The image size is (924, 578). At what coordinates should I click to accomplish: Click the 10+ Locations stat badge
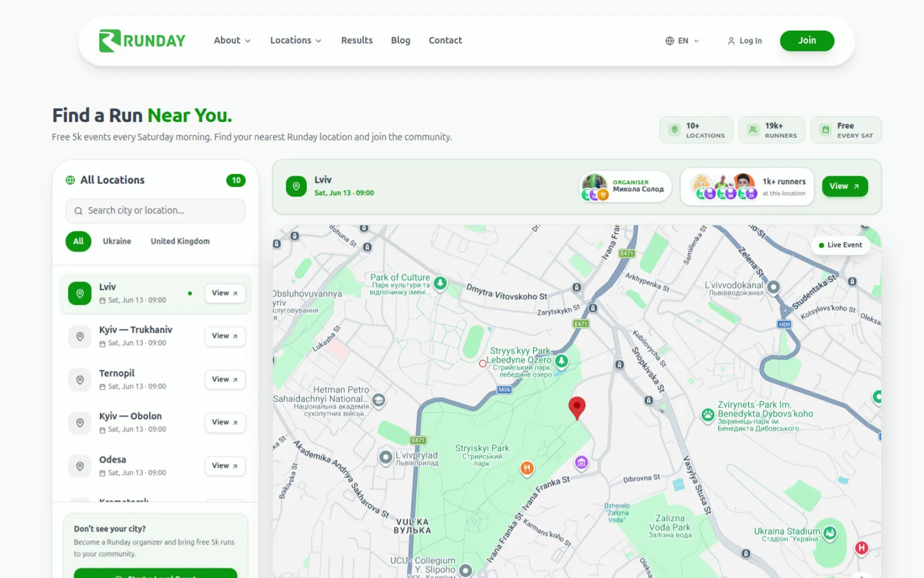[x=696, y=130]
